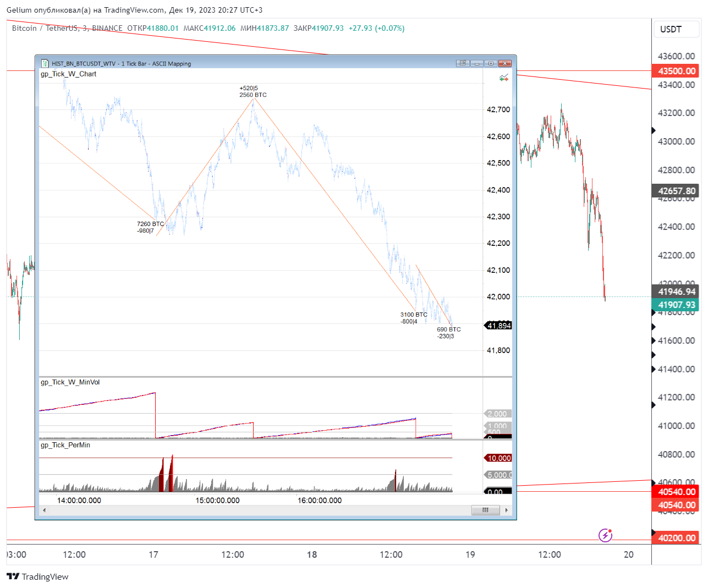The height and width of the screenshot is (588, 708).
Task: Click the publisher line 'Gelium опубликовал(а) на TradingView.com'
Action: pyautogui.click(x=86, y=10)
